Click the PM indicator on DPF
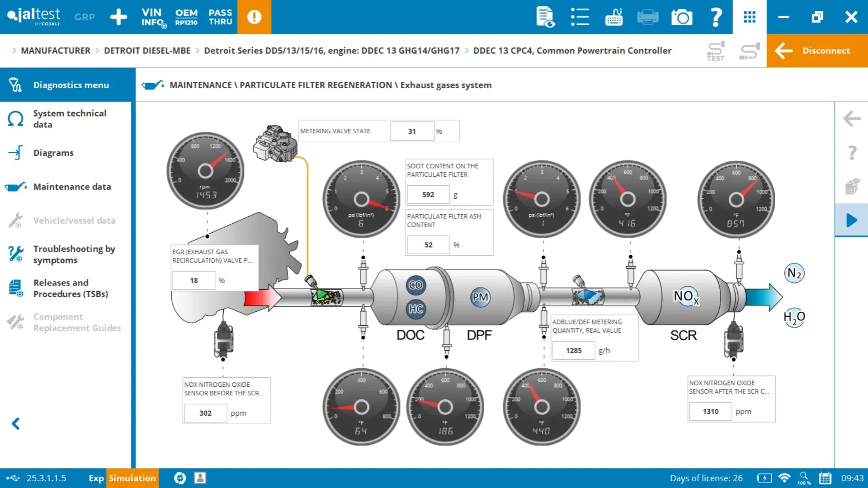The image size is (868, 488). coord(480,297)
